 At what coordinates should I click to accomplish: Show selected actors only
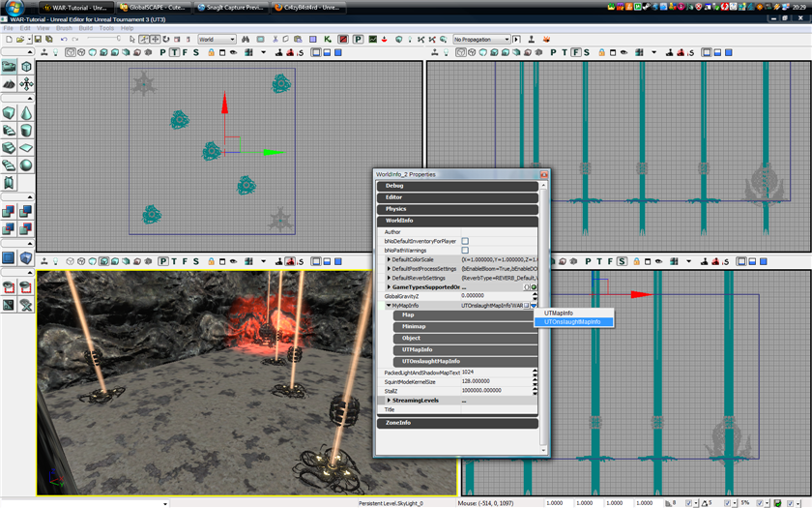point(9,286)
